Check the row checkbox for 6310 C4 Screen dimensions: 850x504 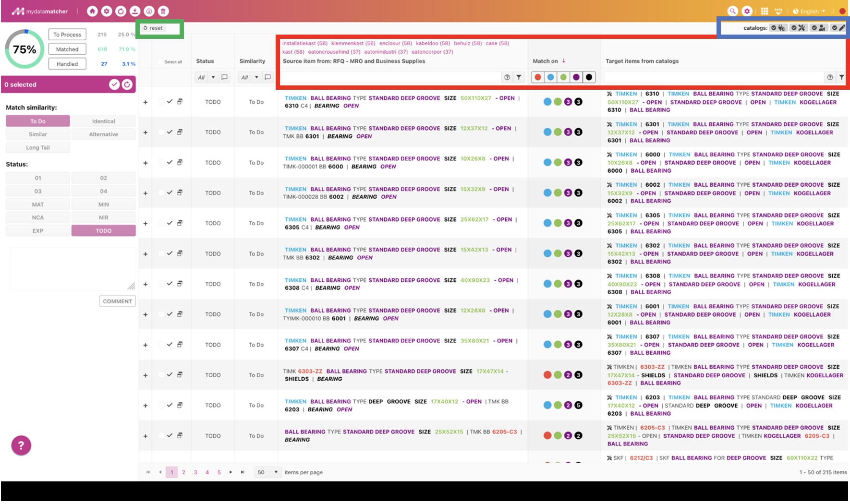161,102
